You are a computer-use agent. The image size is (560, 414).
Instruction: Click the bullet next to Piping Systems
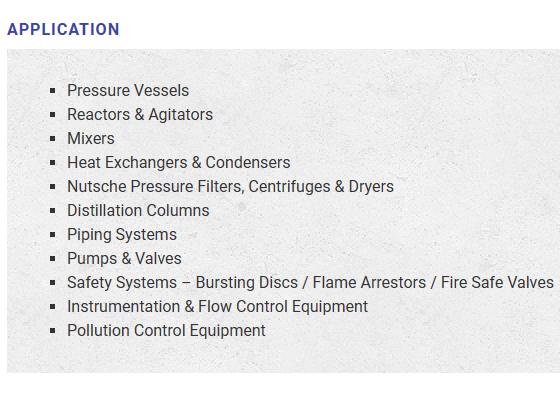pos(53,235)
